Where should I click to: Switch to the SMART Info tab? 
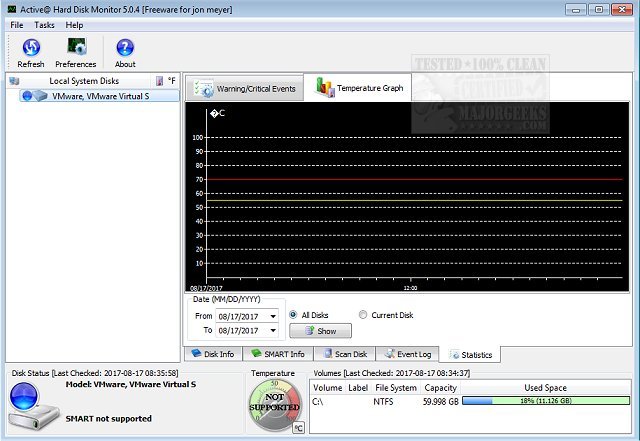coord(278,354)
